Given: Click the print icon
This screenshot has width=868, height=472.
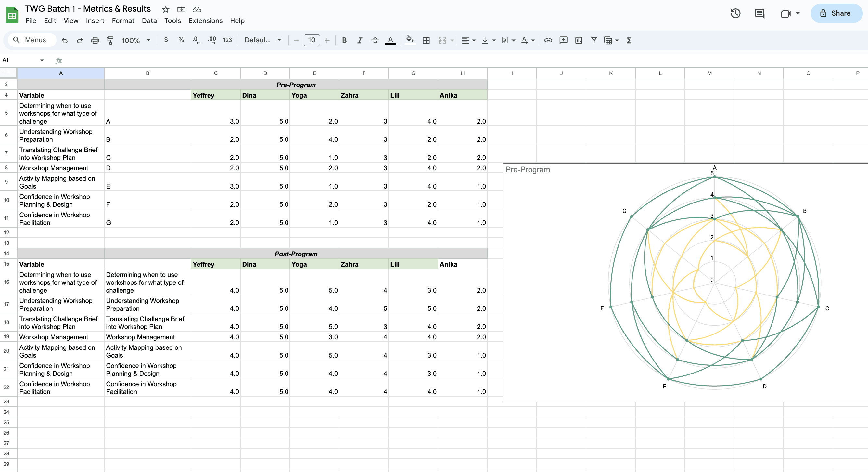Looking at the screenshot, I should click(95, 40).
